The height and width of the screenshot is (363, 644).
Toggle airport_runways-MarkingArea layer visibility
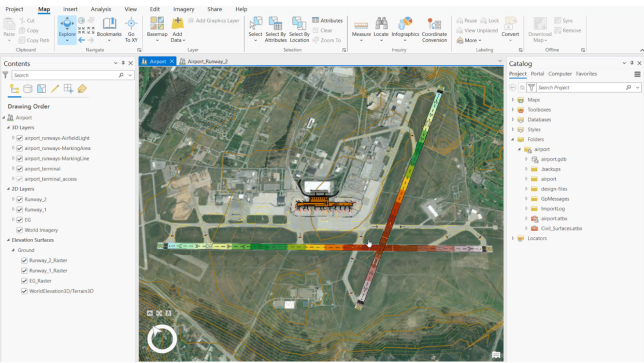(x=19, y=148)
